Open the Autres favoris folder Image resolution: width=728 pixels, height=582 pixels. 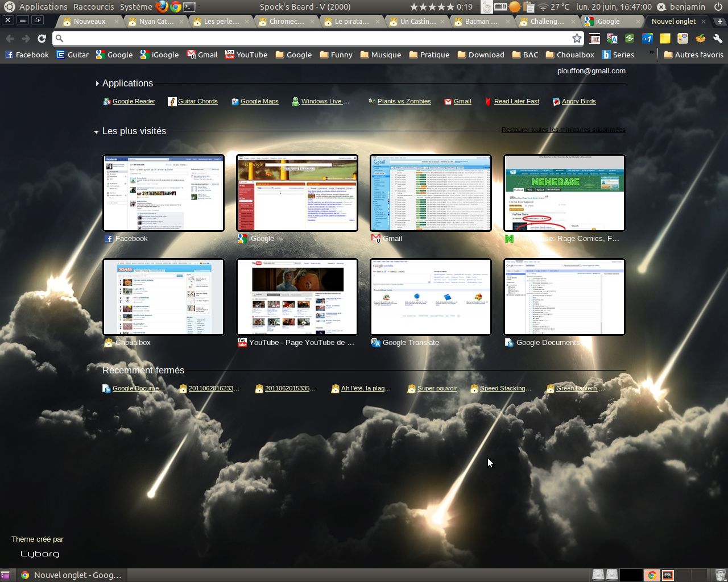[693, 55]
